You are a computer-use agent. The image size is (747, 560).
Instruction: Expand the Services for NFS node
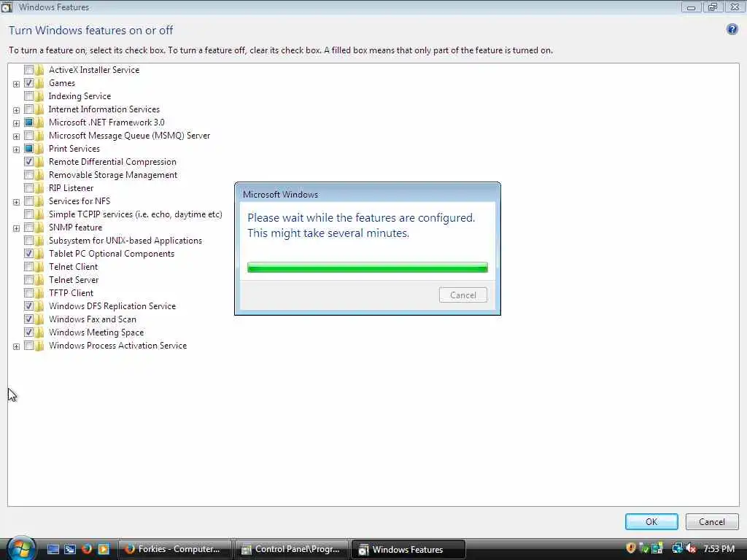pos(16,202)
